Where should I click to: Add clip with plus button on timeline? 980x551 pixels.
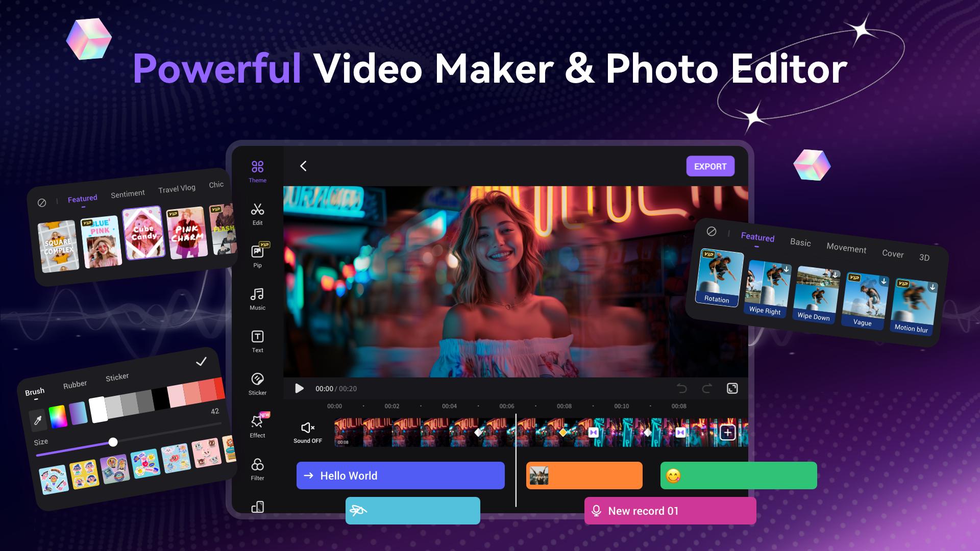(727, 433)
